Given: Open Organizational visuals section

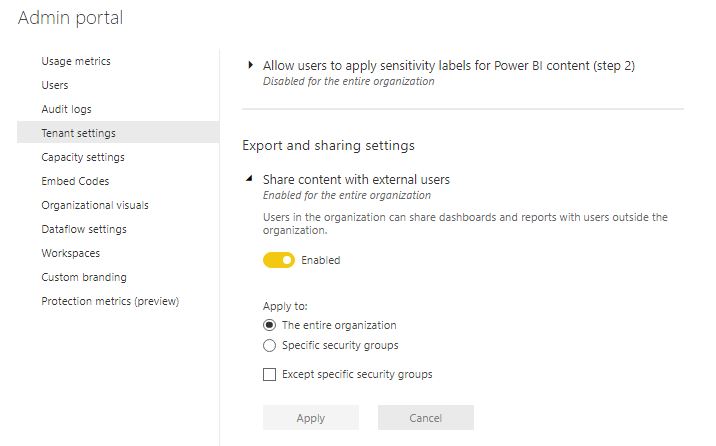Looking at the screenshot, I should [95, 205].
